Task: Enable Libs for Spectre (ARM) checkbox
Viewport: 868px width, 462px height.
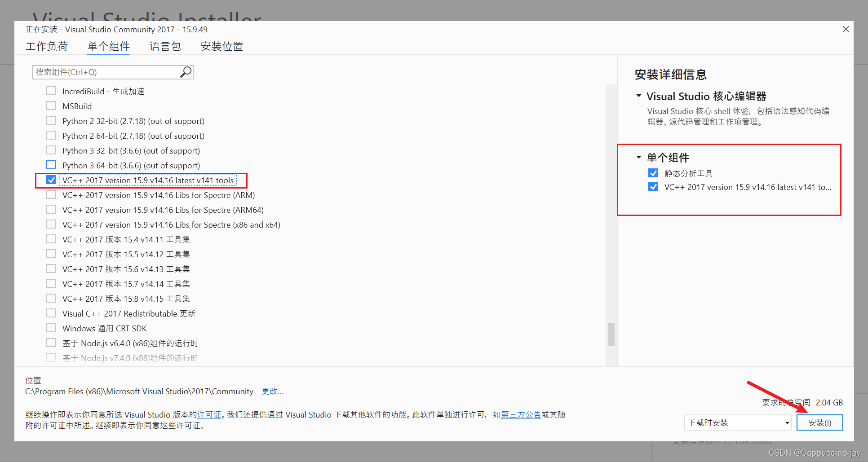Action: click(51, 195)
